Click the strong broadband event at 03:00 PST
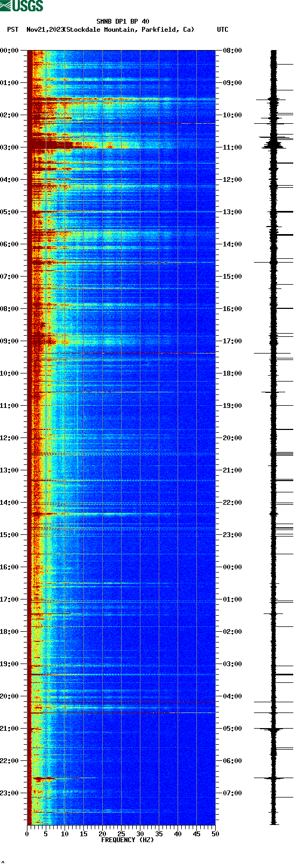The width and height of the screenshot is (297, 868). (83, 144)
